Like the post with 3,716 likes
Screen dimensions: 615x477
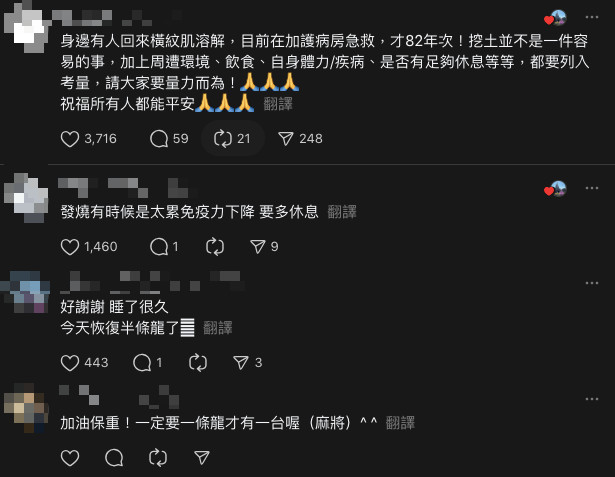pos(70,139)
